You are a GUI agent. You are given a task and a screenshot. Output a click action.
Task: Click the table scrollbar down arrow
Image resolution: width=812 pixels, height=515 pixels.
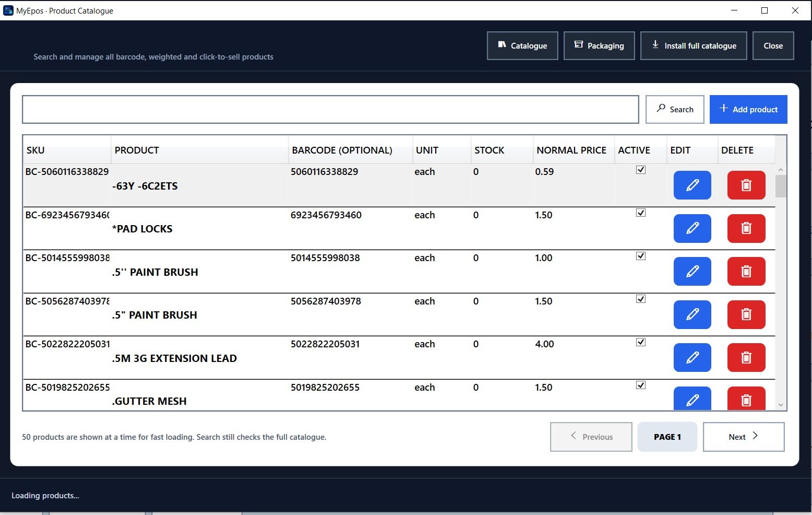(781, 405)
